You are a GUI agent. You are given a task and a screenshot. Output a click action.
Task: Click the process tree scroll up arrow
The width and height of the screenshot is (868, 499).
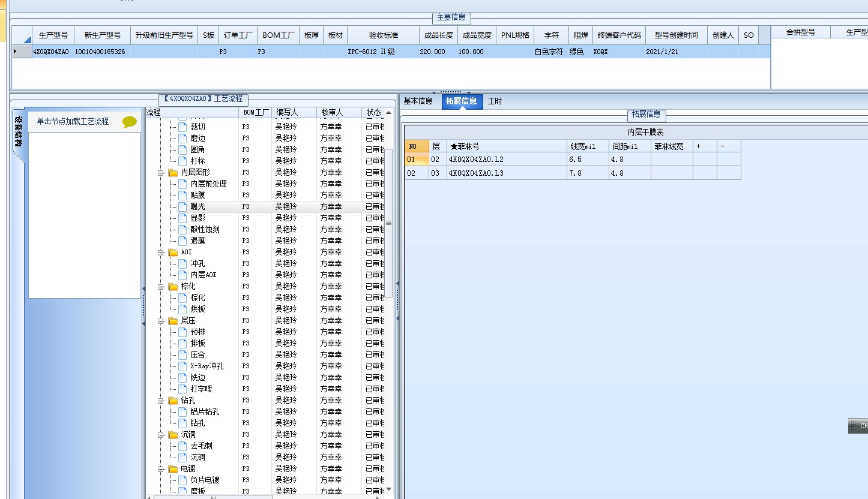tap(388, 113)
